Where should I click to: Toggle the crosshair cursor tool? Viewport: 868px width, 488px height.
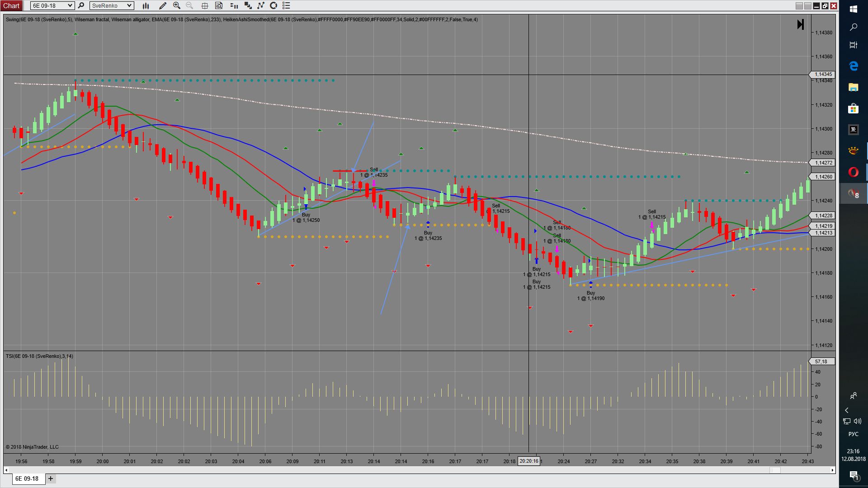tap(204, 5)
